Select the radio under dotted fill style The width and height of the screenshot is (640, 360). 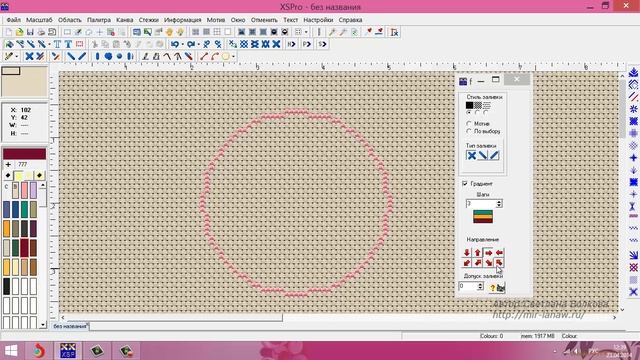(x=478, y=112)
